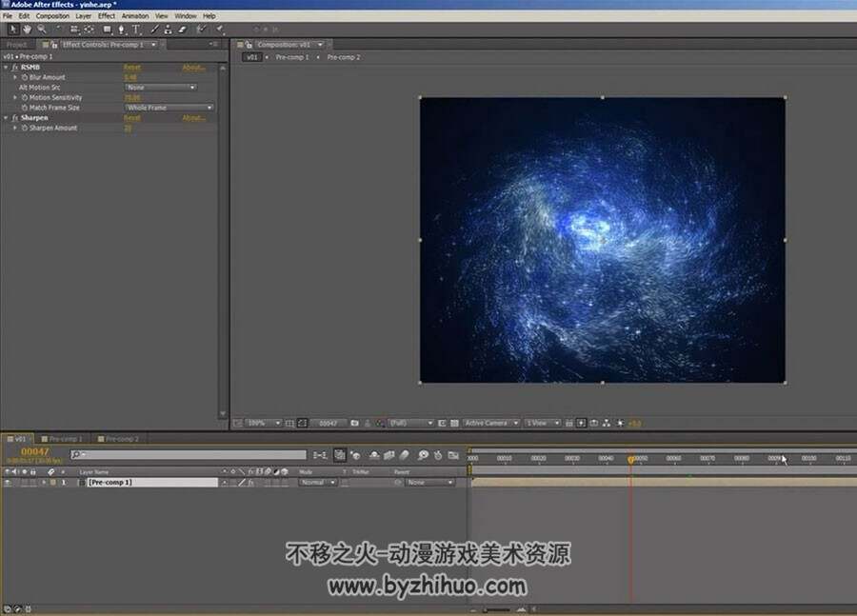Click reset exposure icon in viewer
857x616 pixels.
pos(620,423)
